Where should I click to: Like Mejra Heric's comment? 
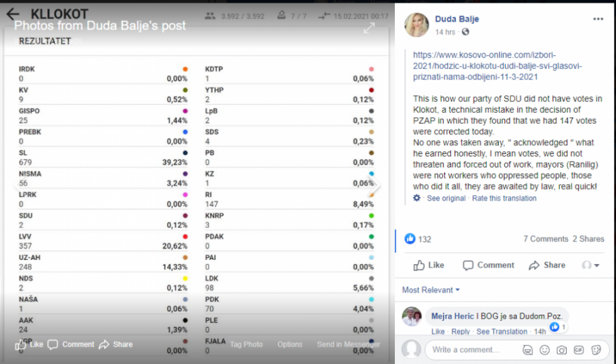[437, 331]
